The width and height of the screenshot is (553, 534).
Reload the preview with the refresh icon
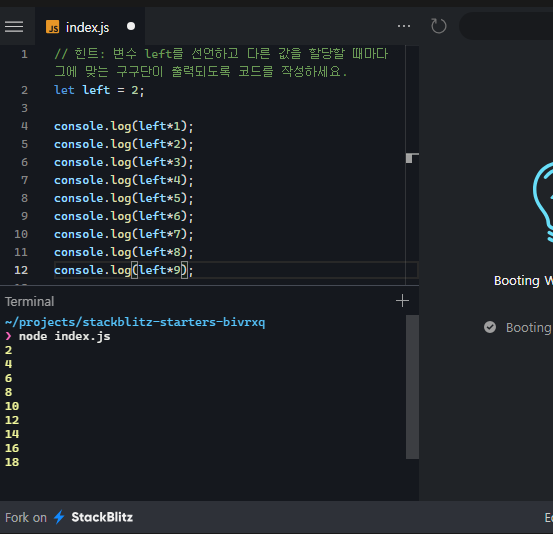438,26
